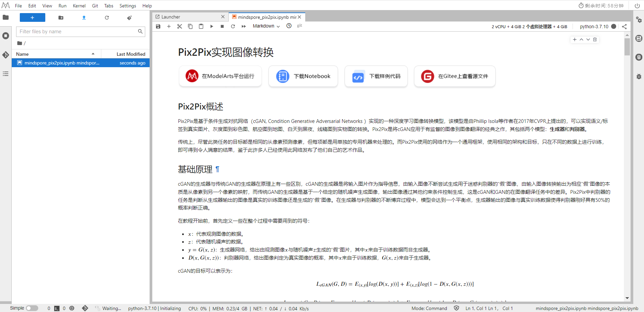Open the table of contents sidebar

point(5,74)
